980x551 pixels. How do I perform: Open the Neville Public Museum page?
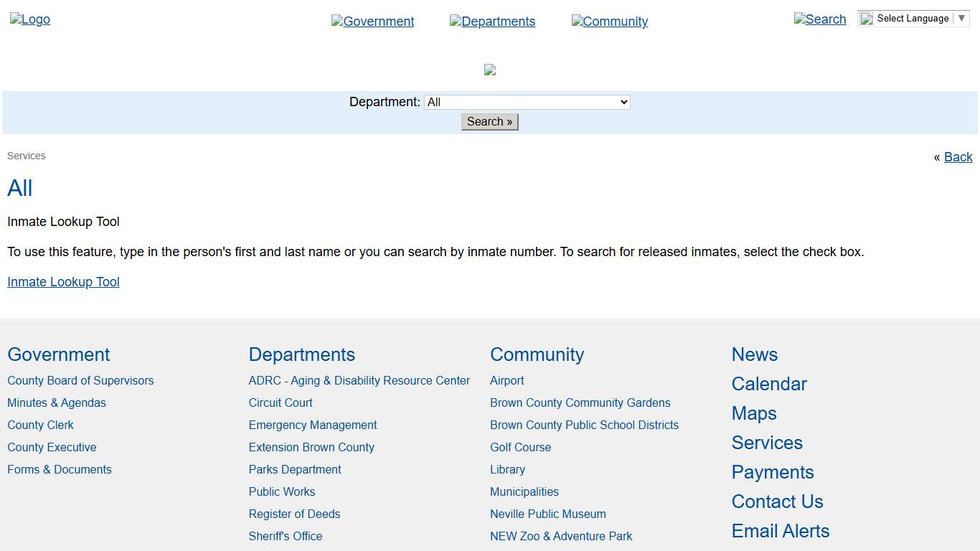coord(547,514)
